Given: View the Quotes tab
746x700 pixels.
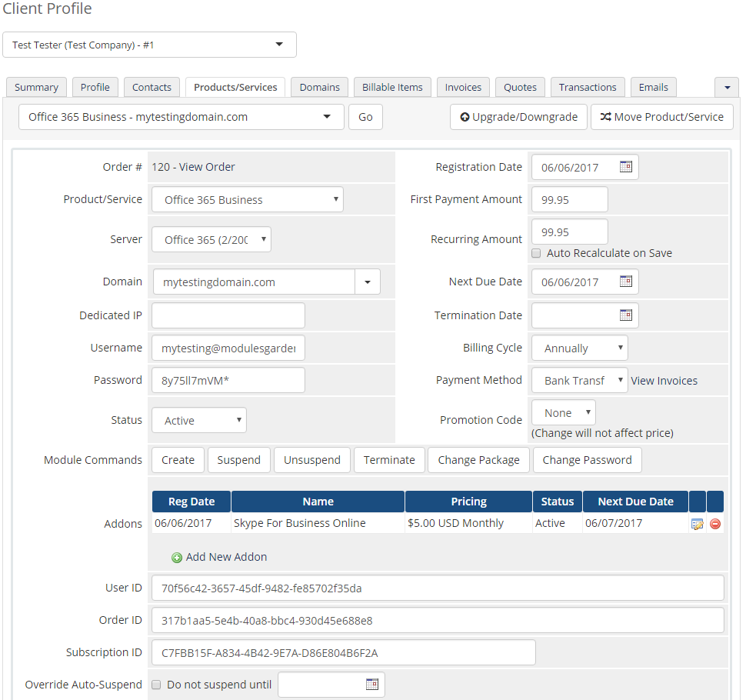Looking at the screenshot, I should click(x=520, y=88).
